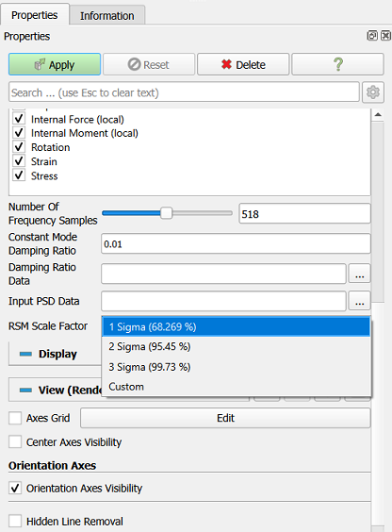Click the Delete button with red X
Screen dimensions: 392x532
click(243, 64)
